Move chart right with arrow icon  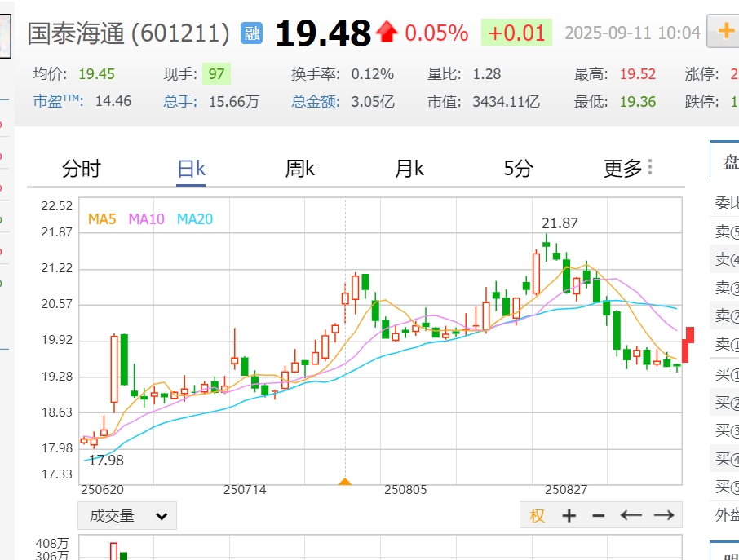(x=664, y=515)
